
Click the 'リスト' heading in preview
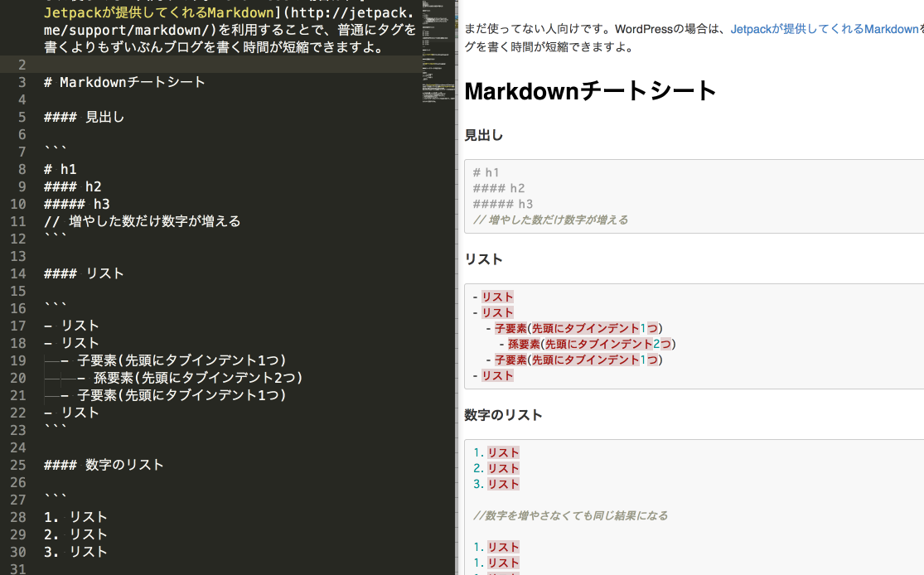point(484,260)
